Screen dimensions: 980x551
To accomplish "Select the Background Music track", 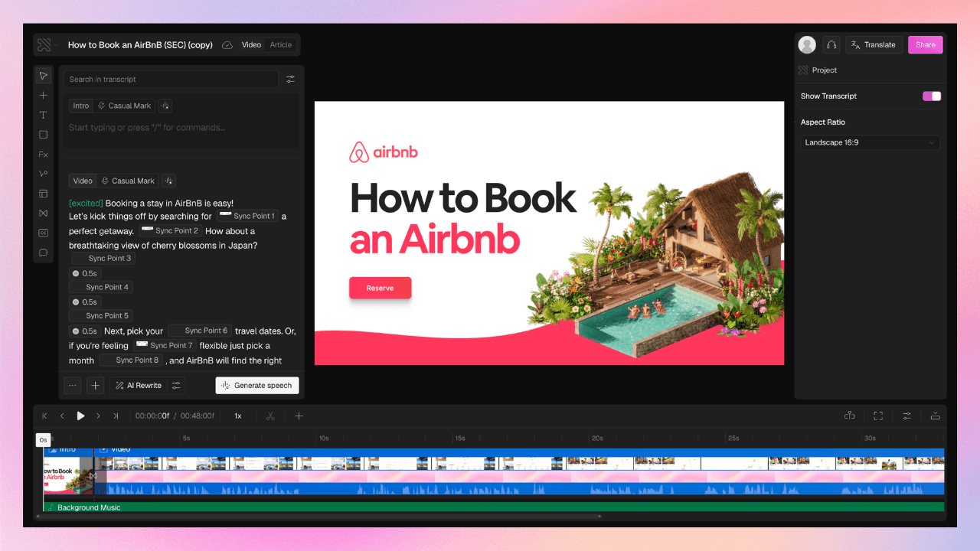I will tap(494, 507).
